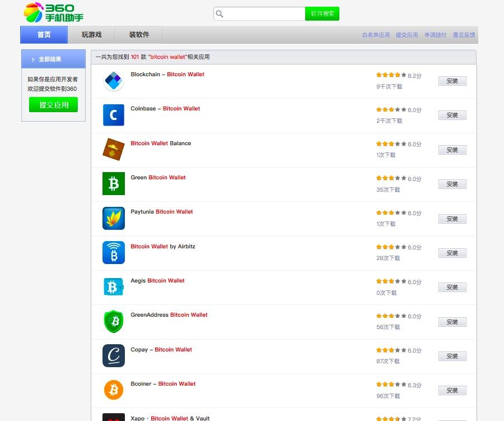Open Paytunia Bitcoin Wallet title
This screenshot has width=504, height=421.
(162, 212)
